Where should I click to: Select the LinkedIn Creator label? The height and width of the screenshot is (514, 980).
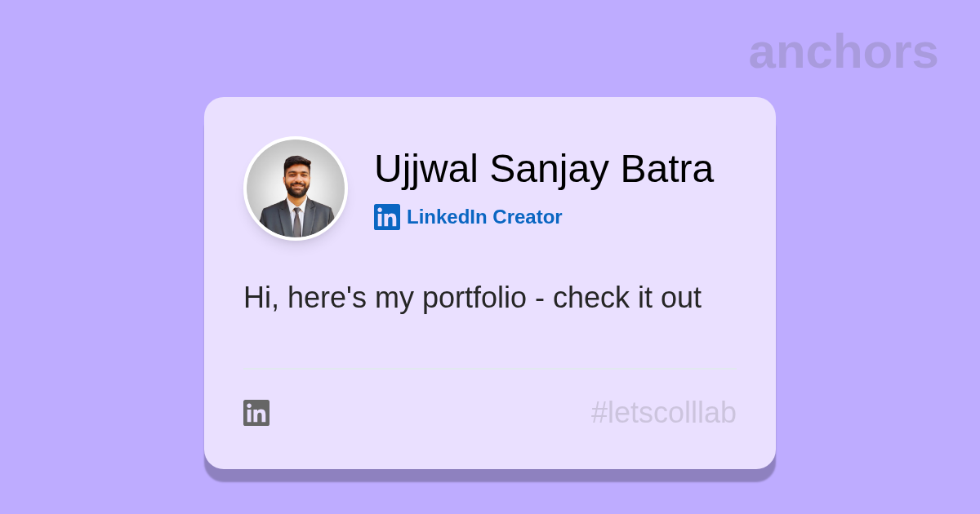(483, 217)
